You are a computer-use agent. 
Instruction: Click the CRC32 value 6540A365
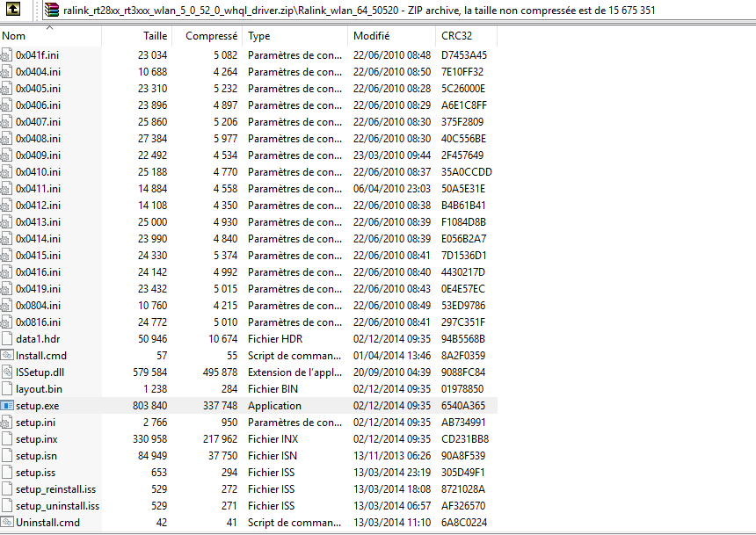[x=463, y=406]
